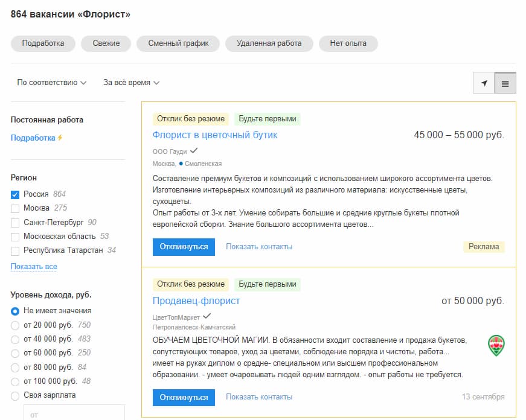Click the salary «от» input field
This screenshot has width=526, height=420.
point(72,414)
